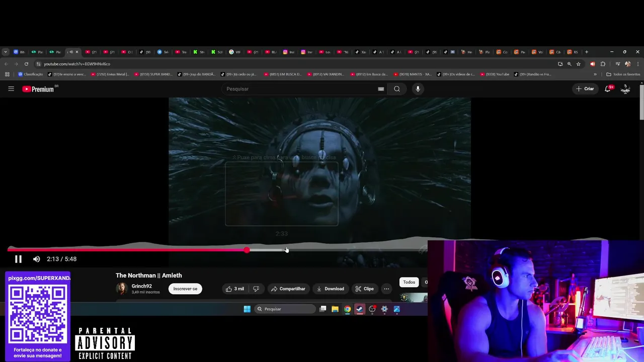644x362 pixels.
Task: Switch to the first Kick Str browser tab
Action: (199, 52)
